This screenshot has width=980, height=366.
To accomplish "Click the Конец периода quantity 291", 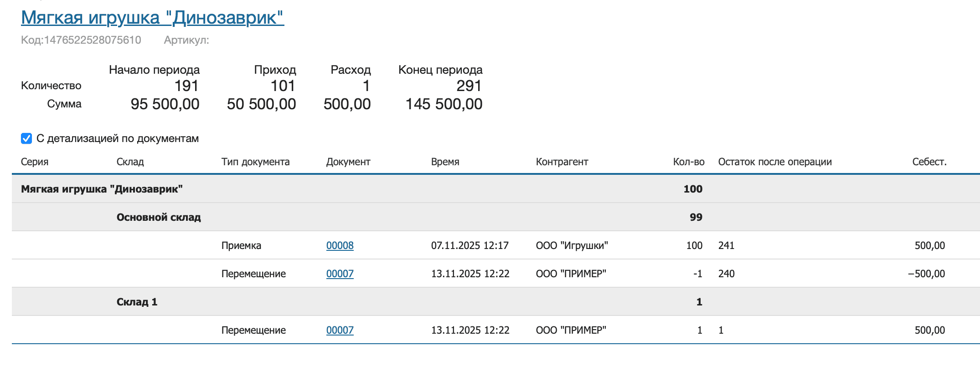I will coord(471,86).
